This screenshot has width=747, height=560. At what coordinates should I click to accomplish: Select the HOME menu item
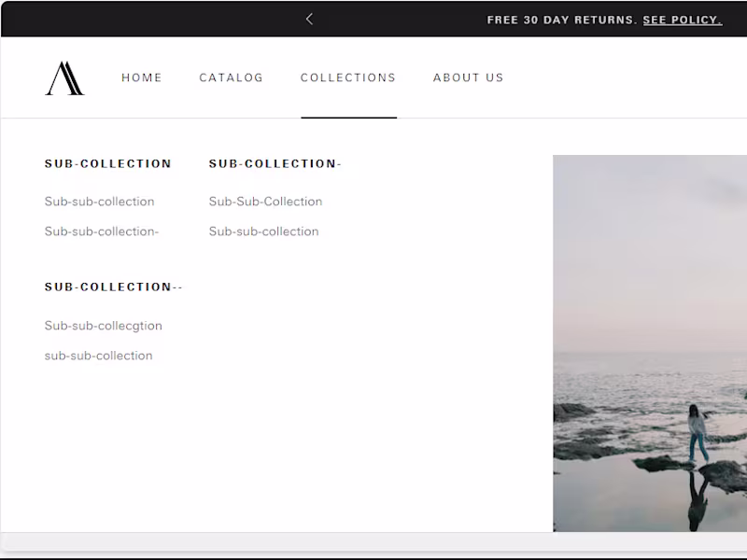[x=142, y=77]
